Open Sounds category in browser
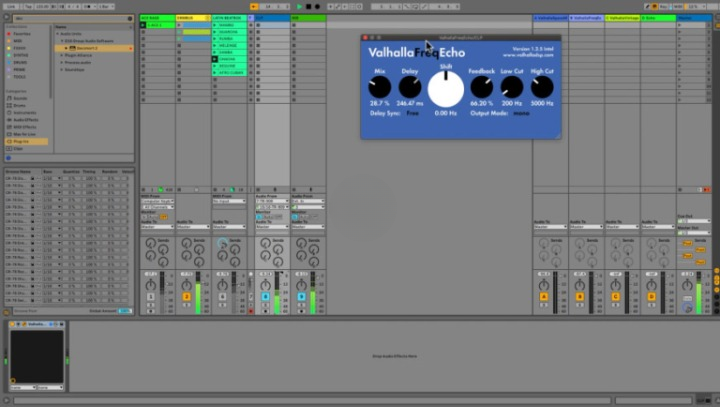The image size is (720, 407). tap(20, 98)
